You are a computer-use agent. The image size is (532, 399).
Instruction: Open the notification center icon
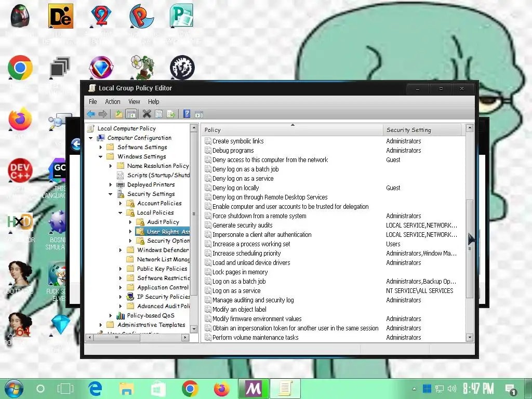pos(510,390)
